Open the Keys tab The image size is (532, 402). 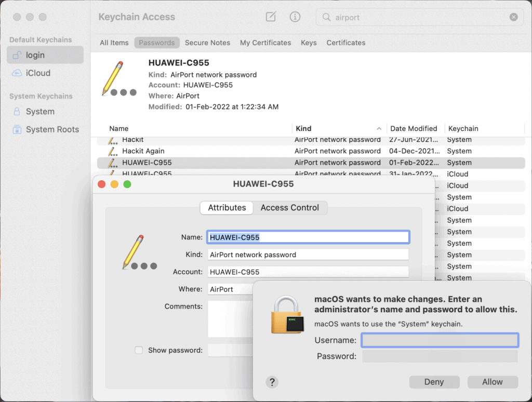coord(309,43)
